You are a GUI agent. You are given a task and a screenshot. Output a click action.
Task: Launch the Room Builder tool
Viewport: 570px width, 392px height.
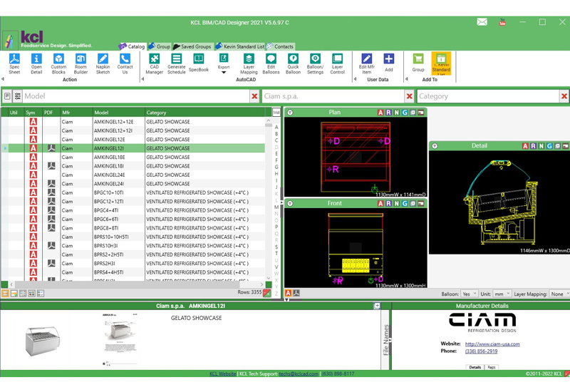point(81,63)
